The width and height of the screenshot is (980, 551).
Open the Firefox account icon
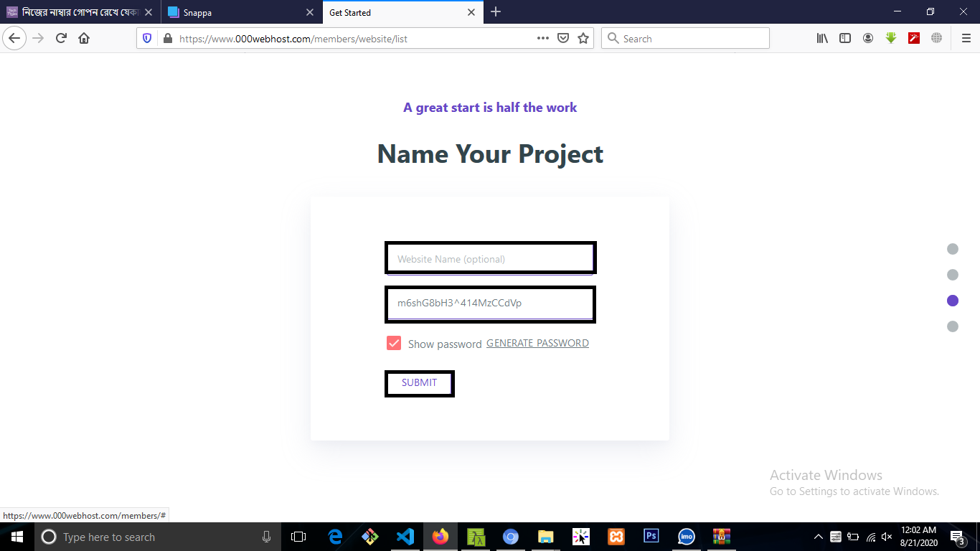click(x=868, y=39)
